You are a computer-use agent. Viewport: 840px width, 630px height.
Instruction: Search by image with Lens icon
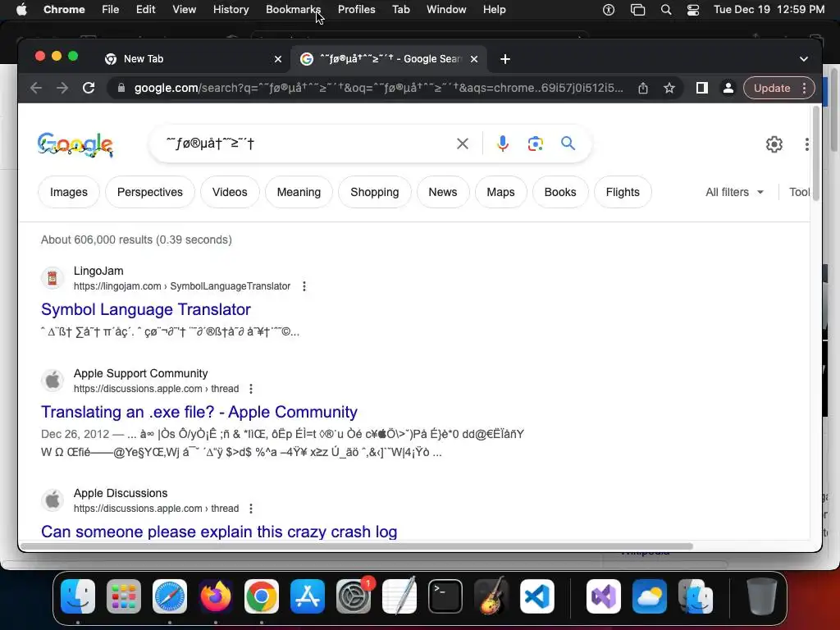click(x=535, y=144)
